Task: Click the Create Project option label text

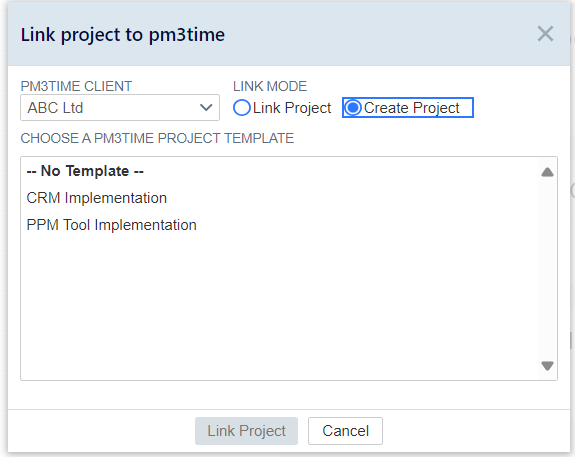Action: [x=411, y=108]
